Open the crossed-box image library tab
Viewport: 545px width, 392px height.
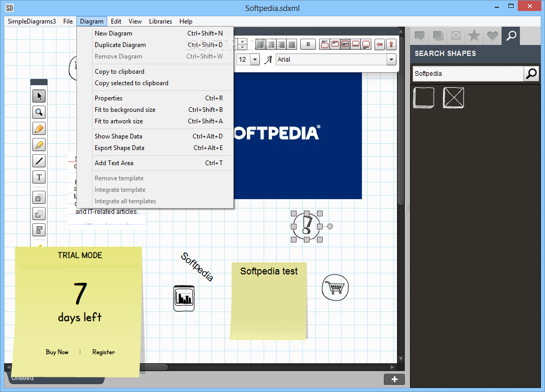[x=456, y=36]
